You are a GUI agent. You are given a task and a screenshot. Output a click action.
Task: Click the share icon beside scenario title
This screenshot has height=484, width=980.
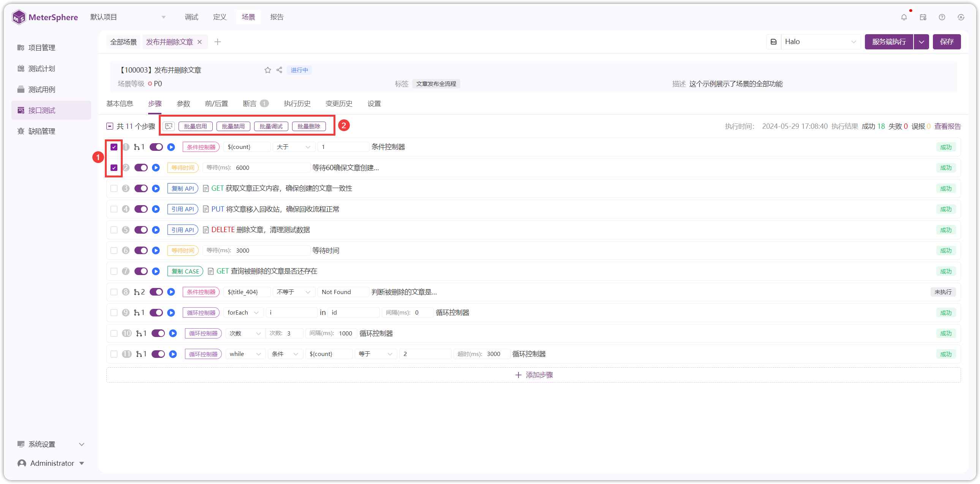[x=279, y=70]
